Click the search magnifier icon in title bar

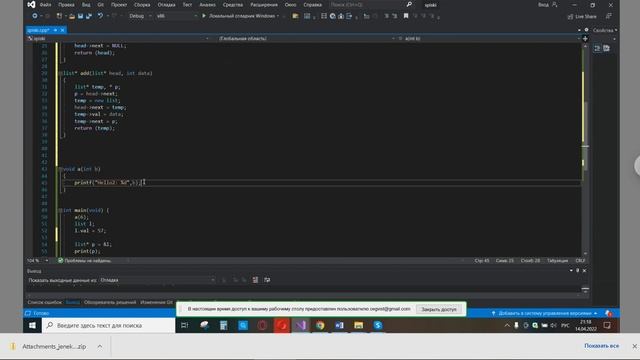pos(409,5)
